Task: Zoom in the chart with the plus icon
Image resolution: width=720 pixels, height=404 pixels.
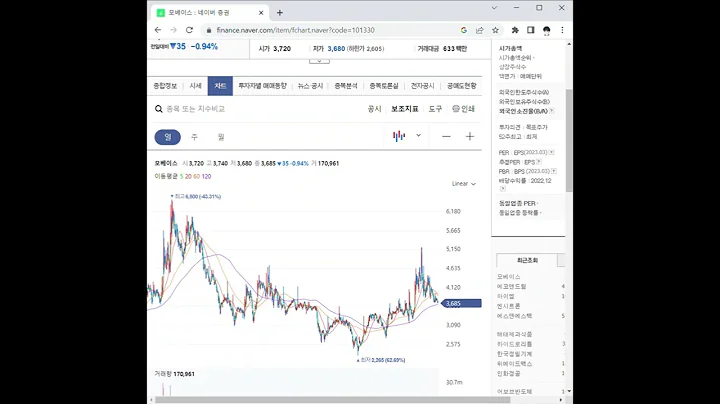Action: [470, 136]
